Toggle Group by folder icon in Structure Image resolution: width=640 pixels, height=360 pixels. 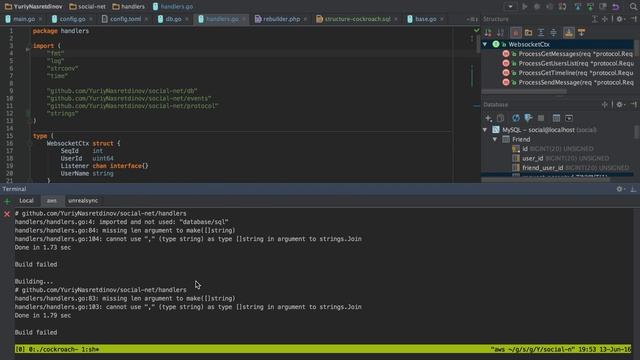529,33
